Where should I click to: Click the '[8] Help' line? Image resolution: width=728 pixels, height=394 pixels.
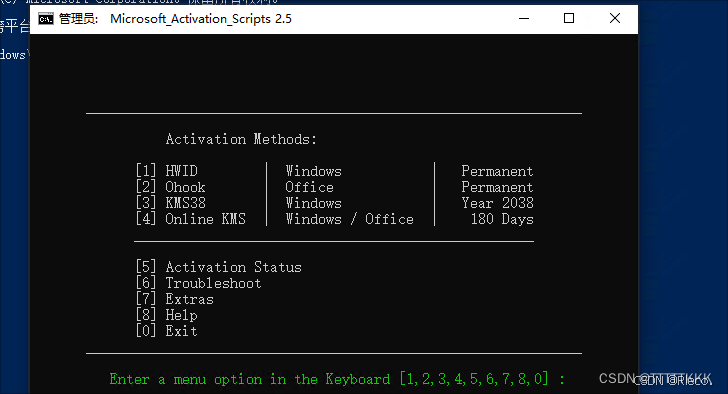[167, 315]
